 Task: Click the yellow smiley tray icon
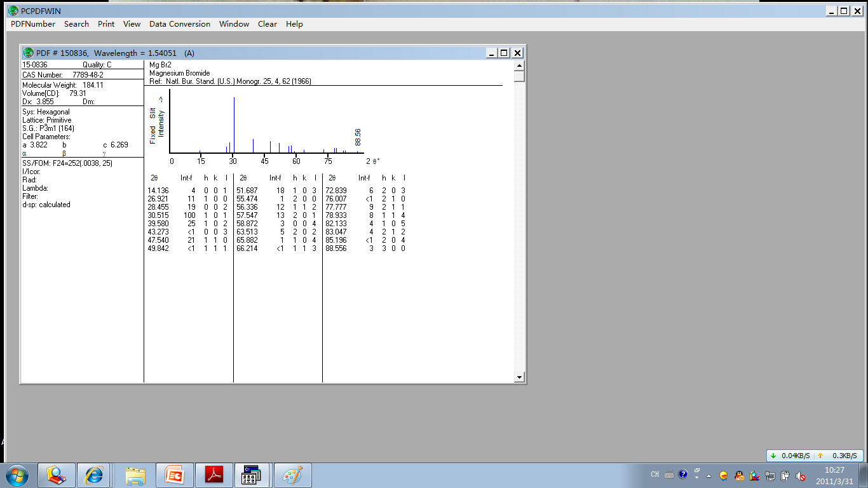tap(724, 475)
